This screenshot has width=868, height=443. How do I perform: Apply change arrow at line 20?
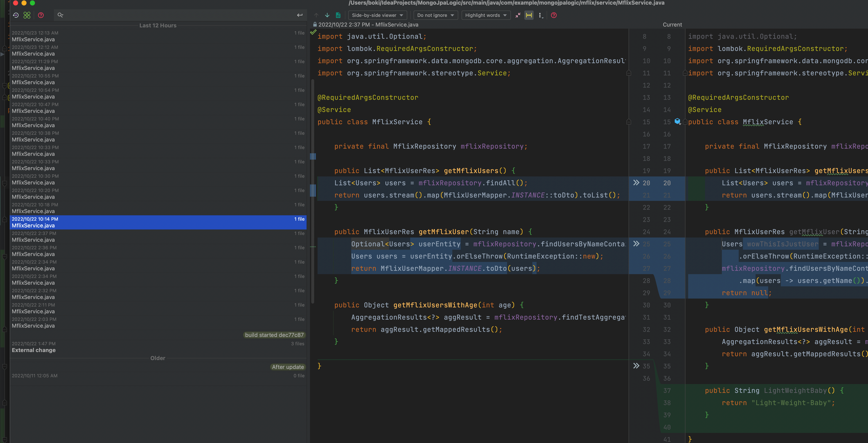click(636, 183)
